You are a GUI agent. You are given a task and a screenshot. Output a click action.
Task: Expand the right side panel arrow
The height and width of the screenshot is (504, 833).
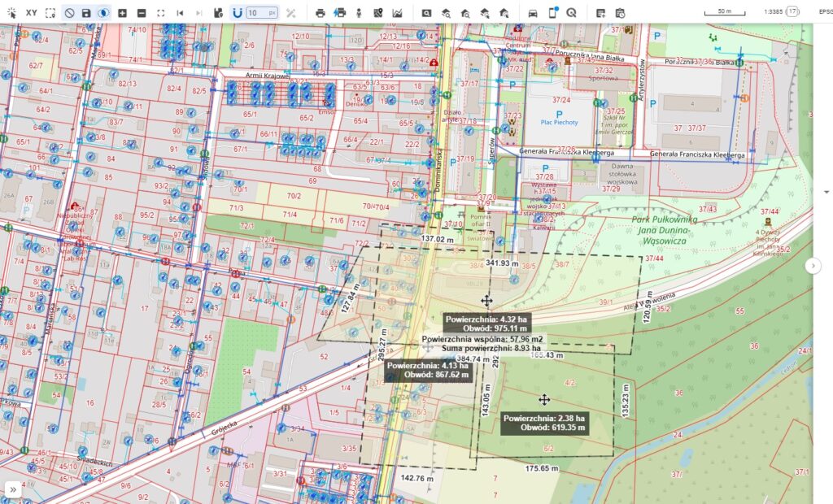tap(813, 266)
